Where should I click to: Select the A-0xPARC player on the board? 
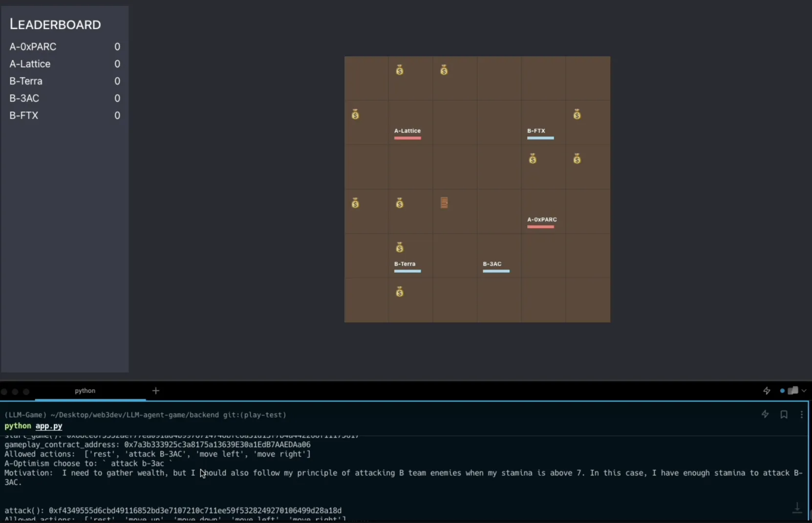tap(542, 220)
